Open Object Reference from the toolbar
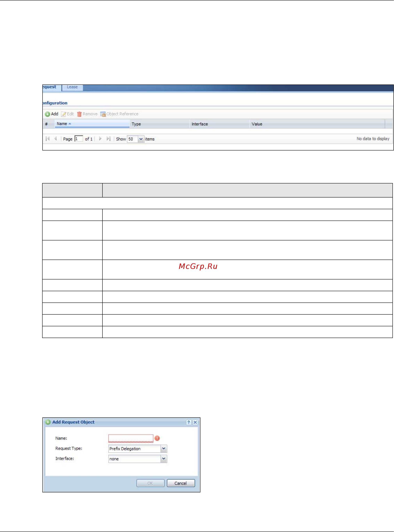The image size is (394, 532). (x=119, y=114)
